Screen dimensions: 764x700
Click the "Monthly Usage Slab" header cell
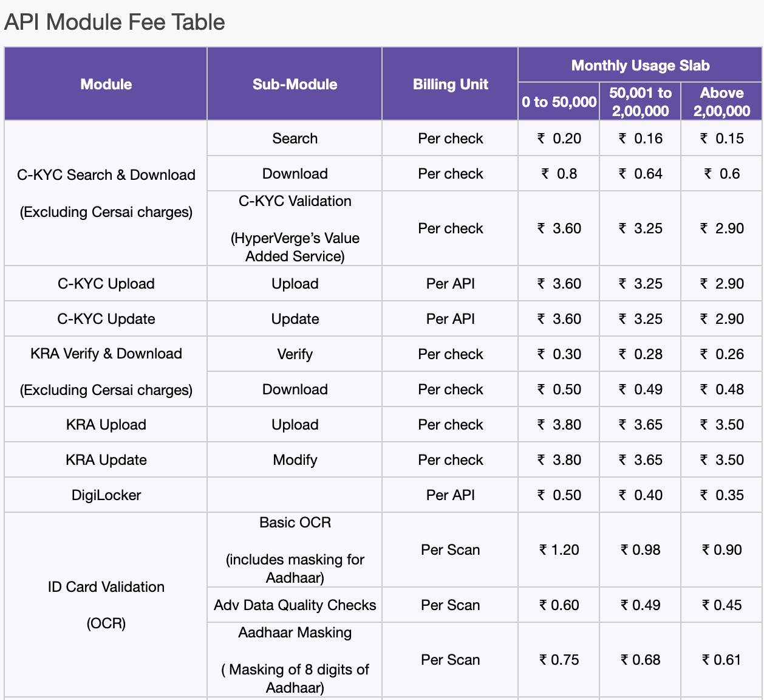coord(640,66)
